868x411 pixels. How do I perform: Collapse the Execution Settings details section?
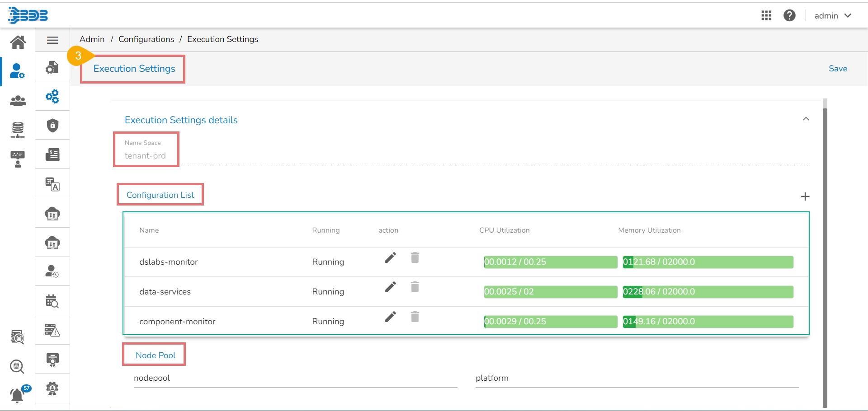806,119
